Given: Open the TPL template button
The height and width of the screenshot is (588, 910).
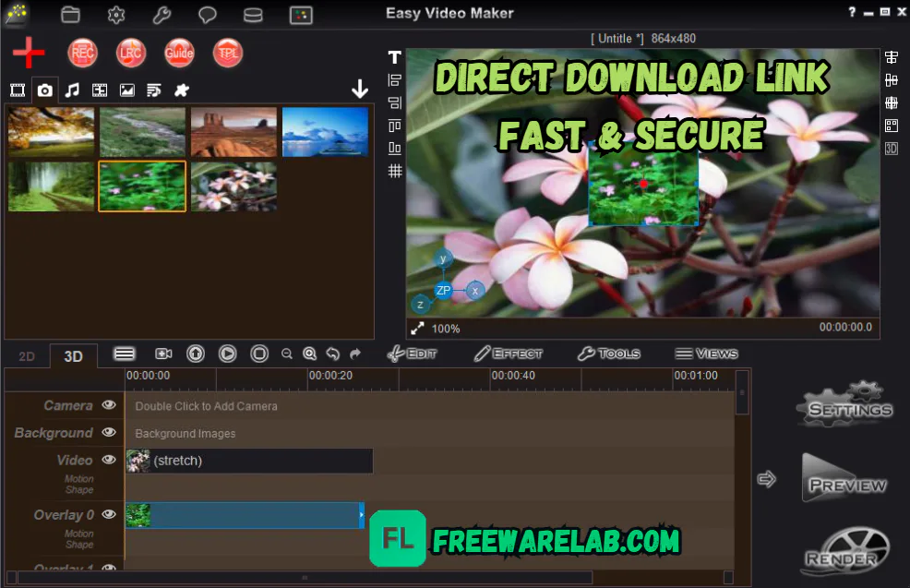Looking at the screenshot, I should pyautogui.click(x=227, y=53).
